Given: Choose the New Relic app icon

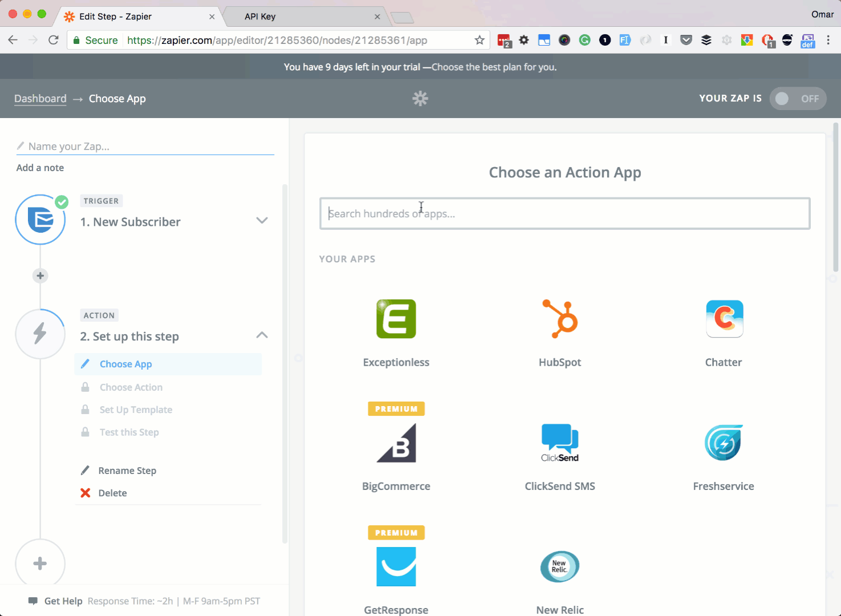Looking at the screenshot, I should click(560, 566).
